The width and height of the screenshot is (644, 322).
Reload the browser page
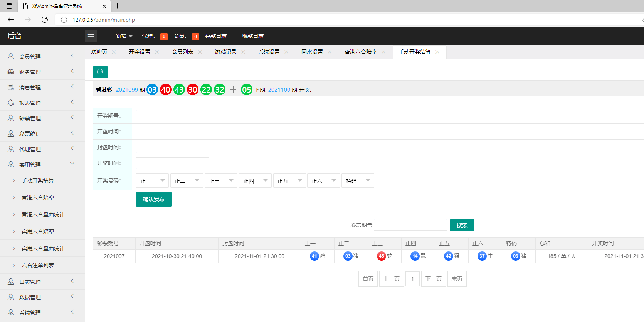45,20
